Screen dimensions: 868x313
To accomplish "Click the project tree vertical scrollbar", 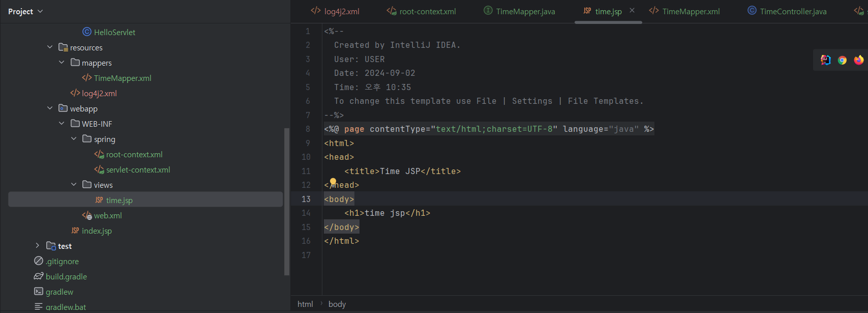I will pos(286,202).
